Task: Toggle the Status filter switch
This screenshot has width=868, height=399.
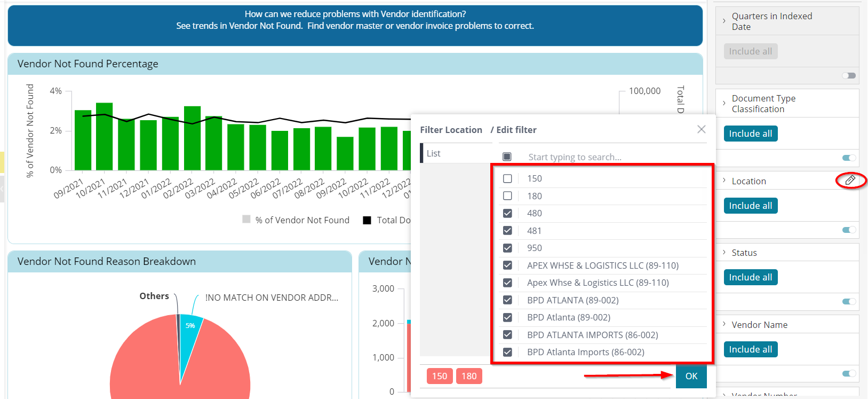Action: 849,301
